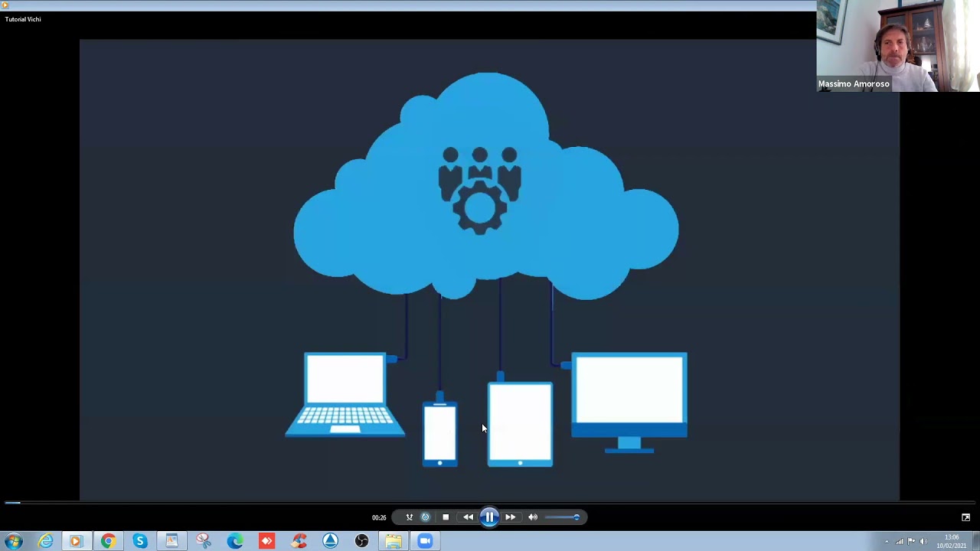Viewport: 980px width, 551px height.
Task: Switch to Windows Media Player taskbar icon
Action: (x=75, y=541)
